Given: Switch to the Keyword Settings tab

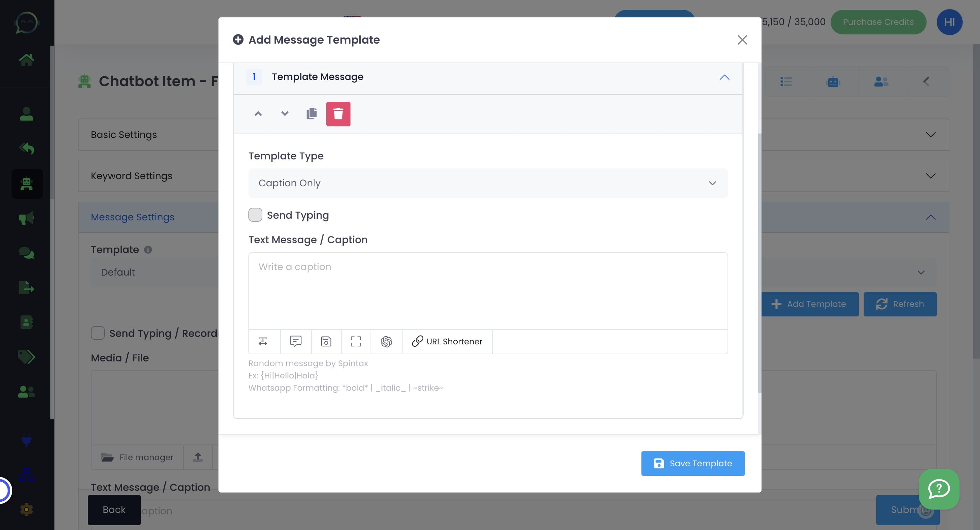Looking at the screenshot, I should (x=131, y=175).
